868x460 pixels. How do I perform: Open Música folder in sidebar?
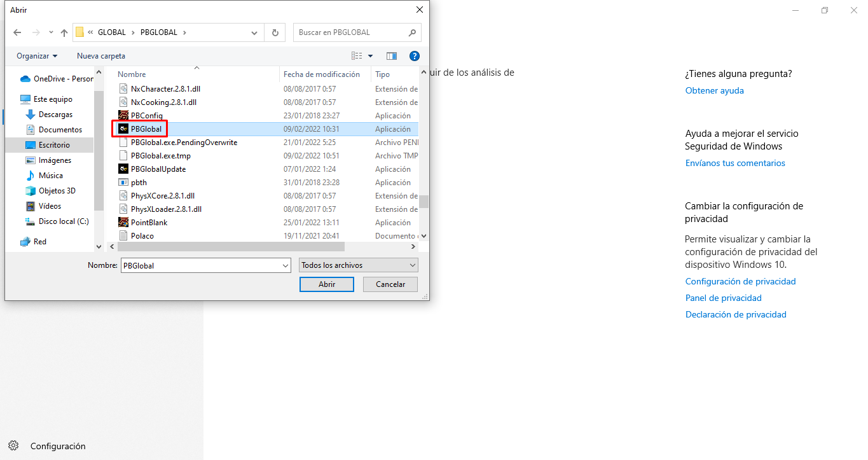point(45,176)
